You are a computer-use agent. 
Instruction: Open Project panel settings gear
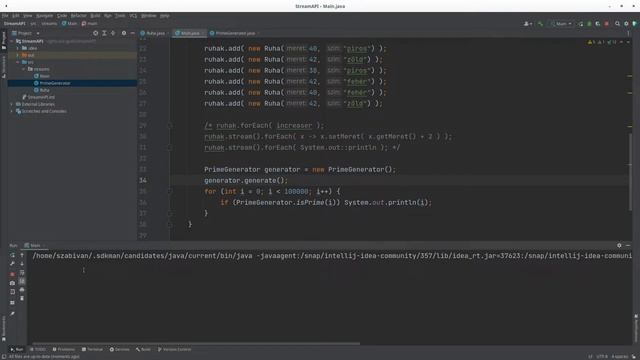pos(124,33)
